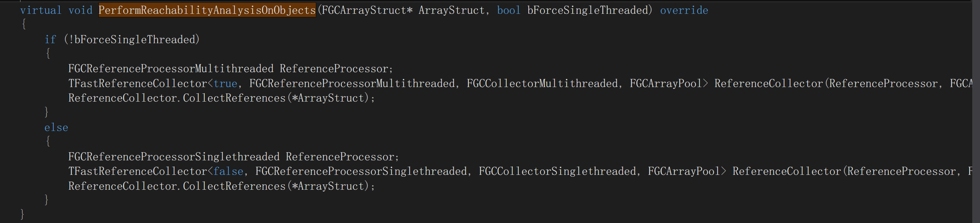Place cursor on !bForceSingleThreaded in the if condition
The width and height of the screenshot is (980, 223).
click(132, 40)
